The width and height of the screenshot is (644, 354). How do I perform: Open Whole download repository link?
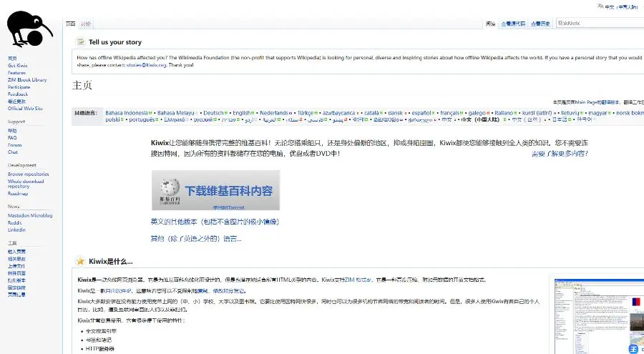26,184
